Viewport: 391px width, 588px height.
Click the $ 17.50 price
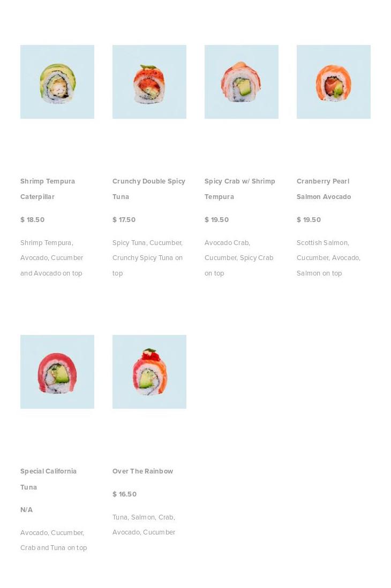tap(124, 220)
